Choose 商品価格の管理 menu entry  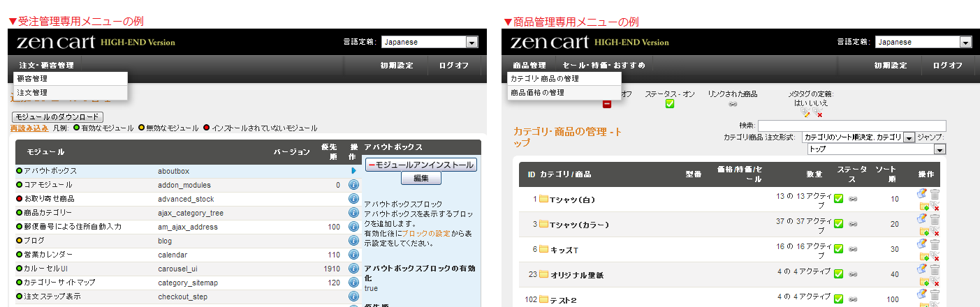[537, 93]
